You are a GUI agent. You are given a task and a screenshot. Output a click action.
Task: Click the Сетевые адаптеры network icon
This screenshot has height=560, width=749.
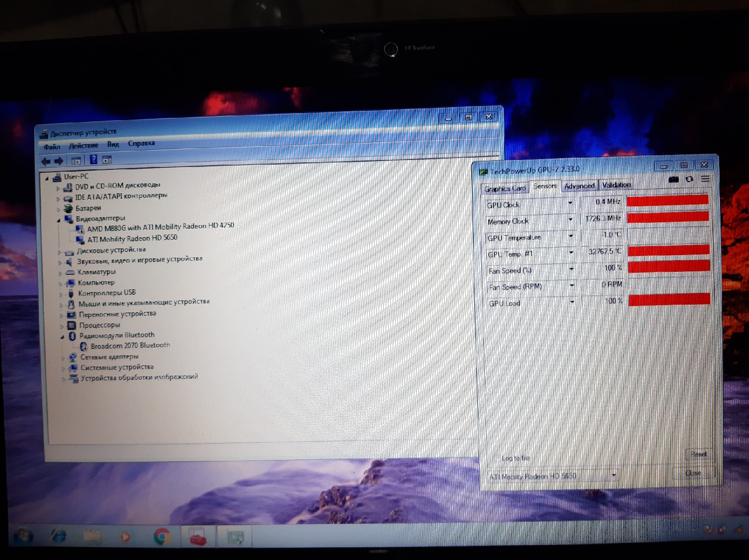pyautogui.click(x=73, y=357)
